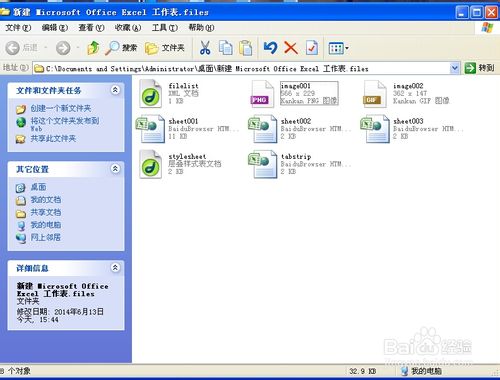Screen dimensions: 500x380
Task: Click the new folder icon in tasks panel
Action: [x=21, y=109]
